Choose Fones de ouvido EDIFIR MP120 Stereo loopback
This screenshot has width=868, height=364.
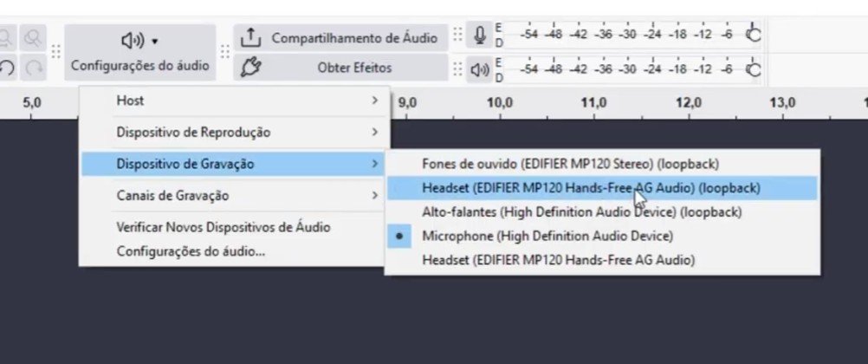point(570,162)
